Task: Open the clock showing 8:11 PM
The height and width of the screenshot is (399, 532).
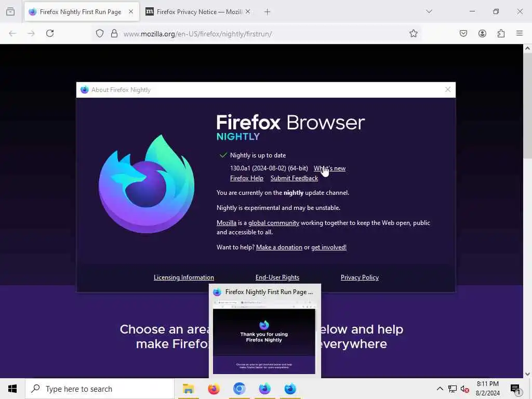Action: [487, 389]
